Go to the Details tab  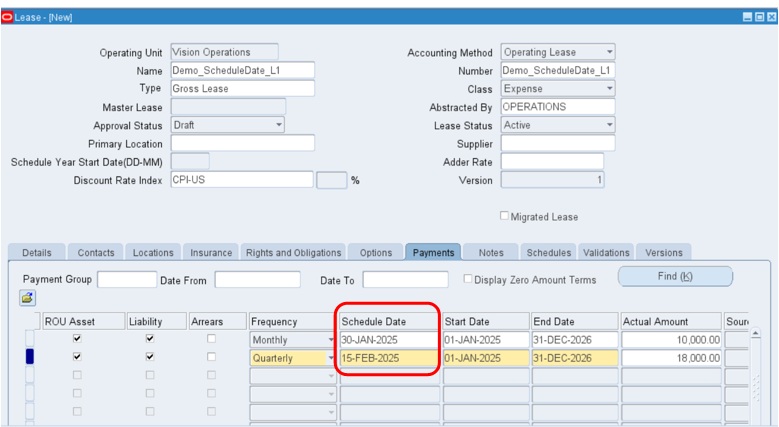37,253
